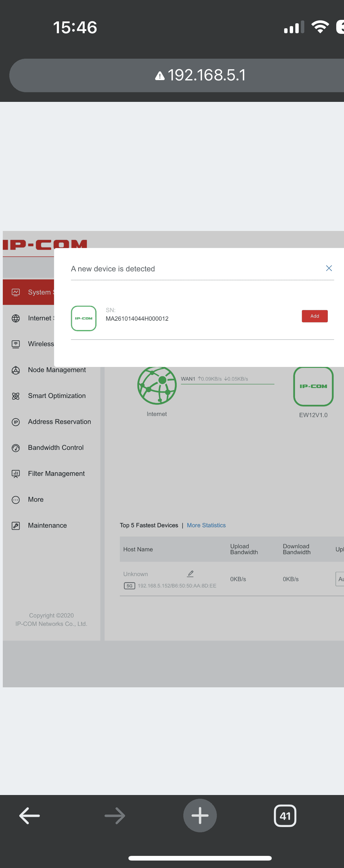Click 192.168.5.152/B6:50:50:AA:8D:EE device address
Viewport: 344px width, 868px height.
pyautogui.click(x=177, y=585)
